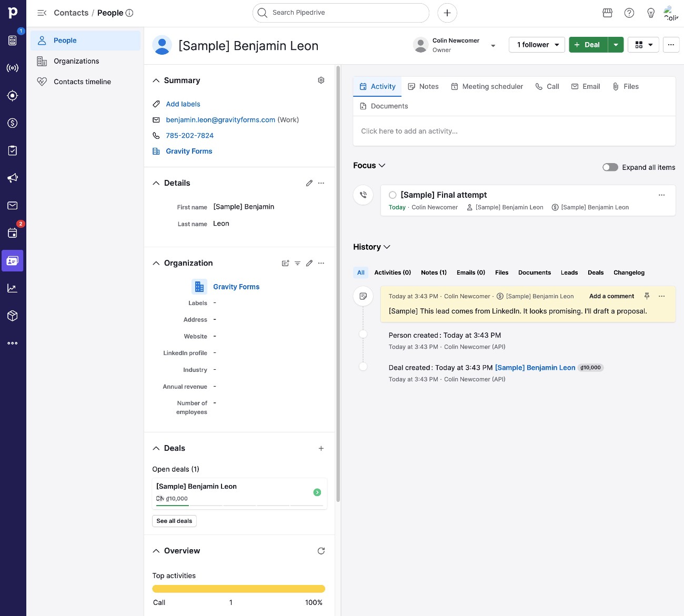Open the Gravity Forms organization link
The image size is (684, 616).
(236, 286)
